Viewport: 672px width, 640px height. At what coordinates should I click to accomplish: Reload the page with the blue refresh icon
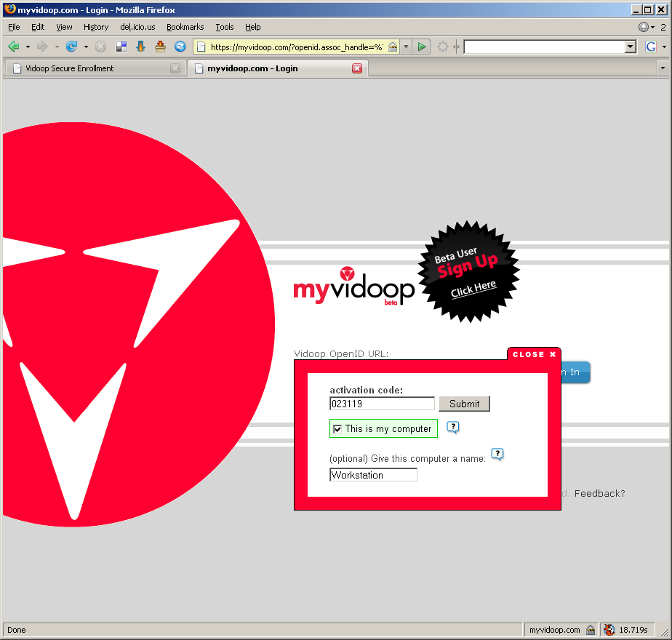71,47
